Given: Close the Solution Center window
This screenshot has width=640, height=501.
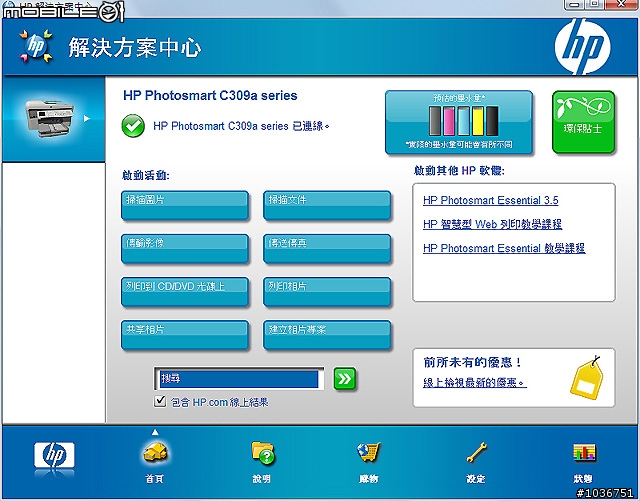Looking at the screenshot, I should pos(621,4).
